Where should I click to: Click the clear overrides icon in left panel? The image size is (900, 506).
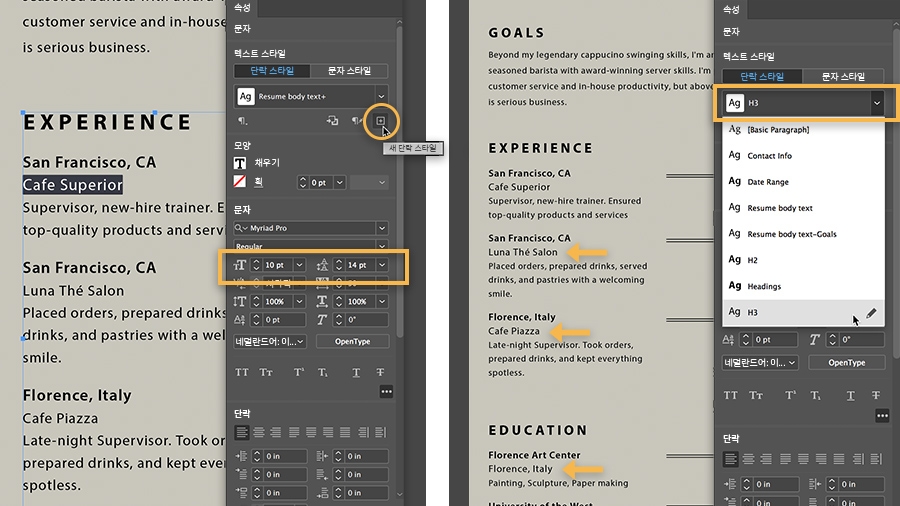pyautogui.click(x=356, y=120)
